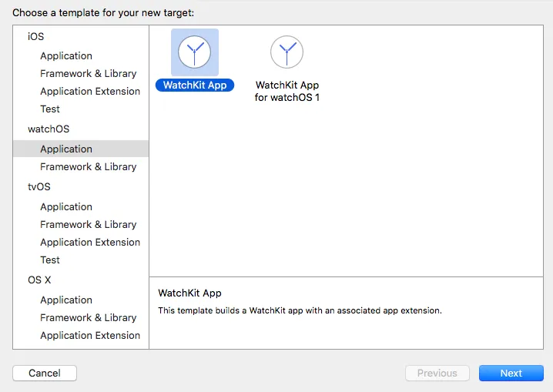Select Framework & Library under tvOS
This screenshot has width=553, height=392.
(88, 224)
